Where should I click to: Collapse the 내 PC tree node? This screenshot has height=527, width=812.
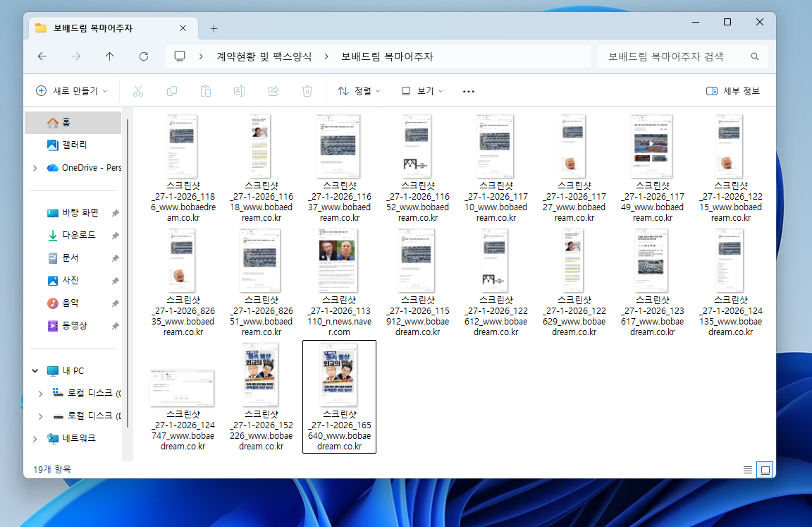[x=35, y=370]
